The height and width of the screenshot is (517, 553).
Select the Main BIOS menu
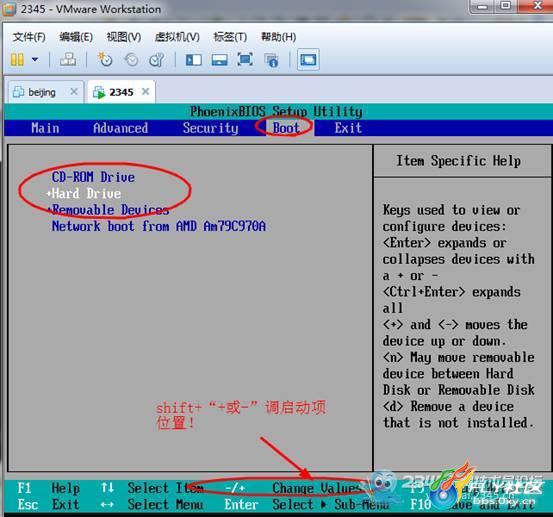tap(45, 128)
